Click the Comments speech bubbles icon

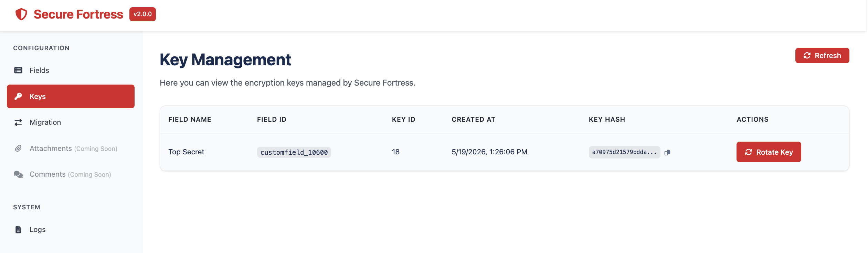point(18,174)
